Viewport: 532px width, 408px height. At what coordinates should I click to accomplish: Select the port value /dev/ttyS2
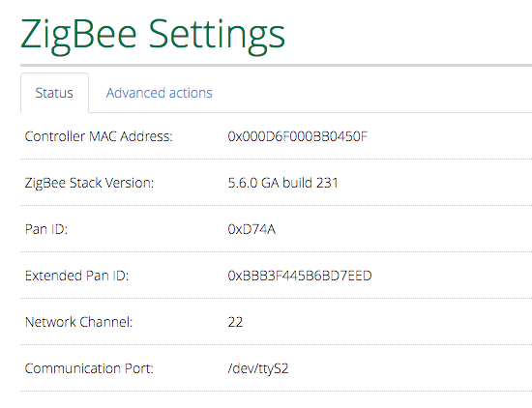[258, 368]
